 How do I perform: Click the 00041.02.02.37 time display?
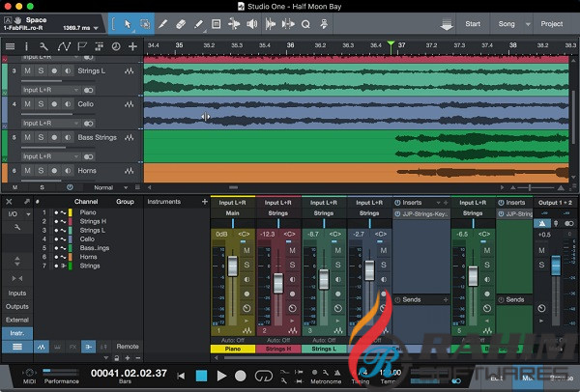click(129, 373)
